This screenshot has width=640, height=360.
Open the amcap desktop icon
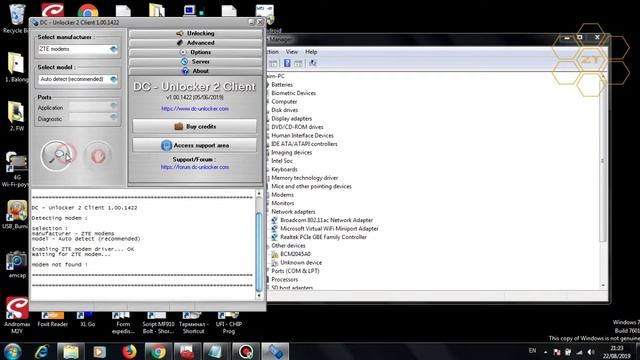tap(17, 265)
